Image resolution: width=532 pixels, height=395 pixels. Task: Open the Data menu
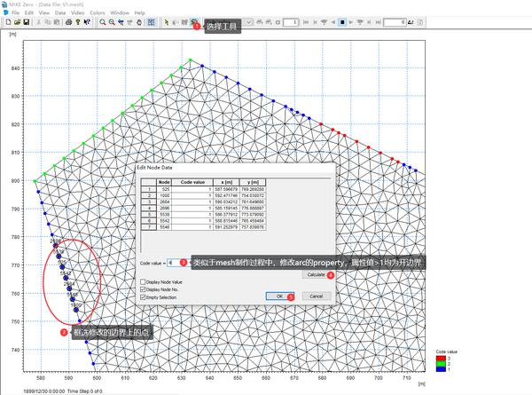click(60, 13)
